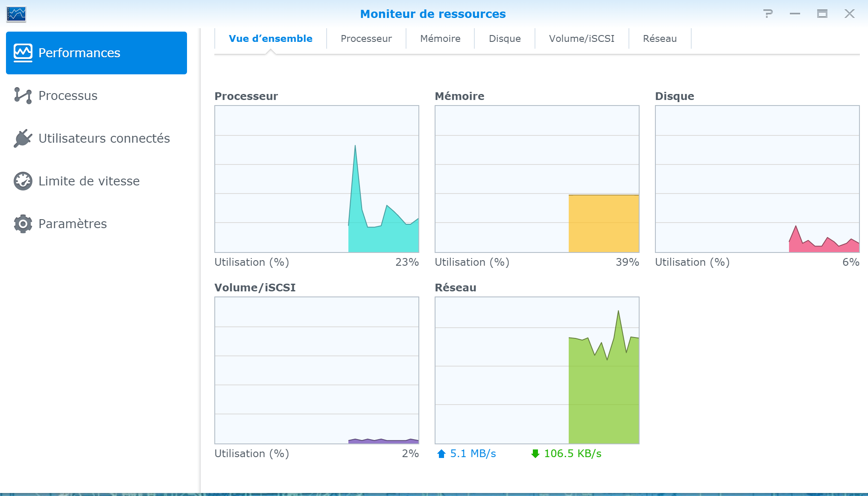This screenshot has width=868, height=496.
Task: Click the speedometer icon for Limite de vitesse
Action: 23,181
